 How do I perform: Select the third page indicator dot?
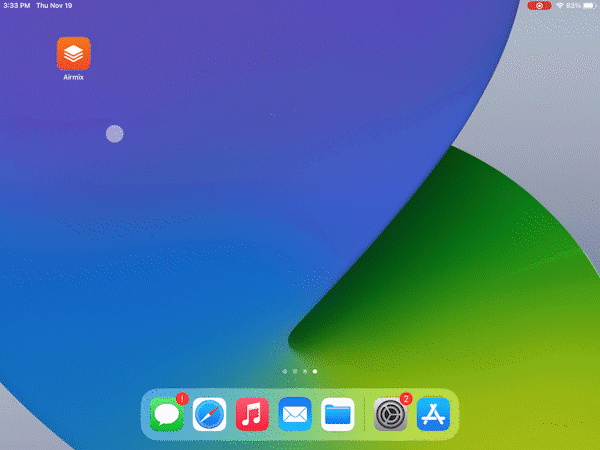tap(305, 371)
